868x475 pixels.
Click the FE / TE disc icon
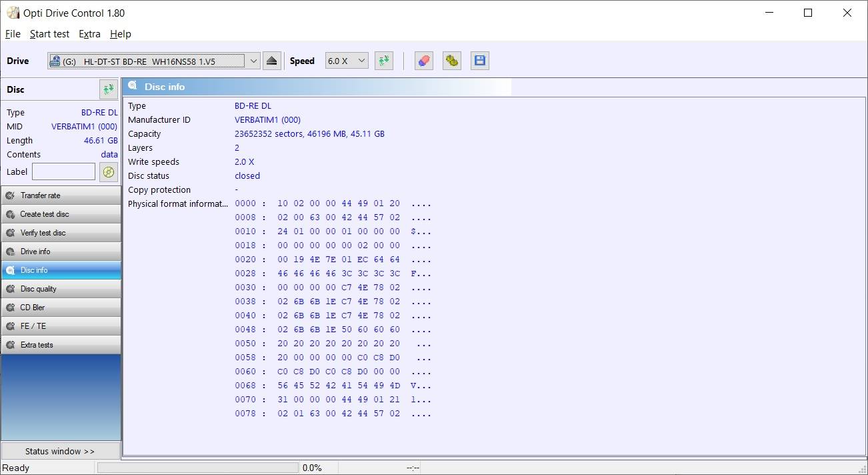point(10,326)
